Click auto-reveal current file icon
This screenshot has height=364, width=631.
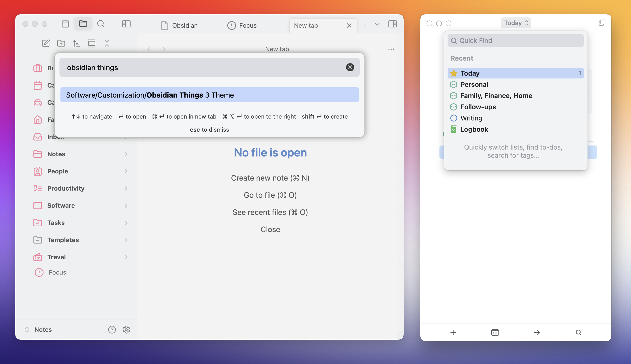tap(92, 43)
